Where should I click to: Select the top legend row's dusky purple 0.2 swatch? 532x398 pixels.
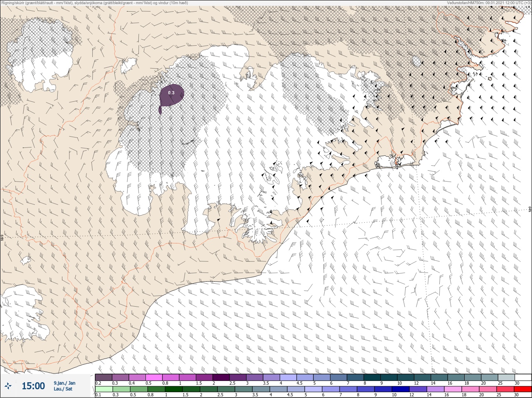[x=103, y=377]
